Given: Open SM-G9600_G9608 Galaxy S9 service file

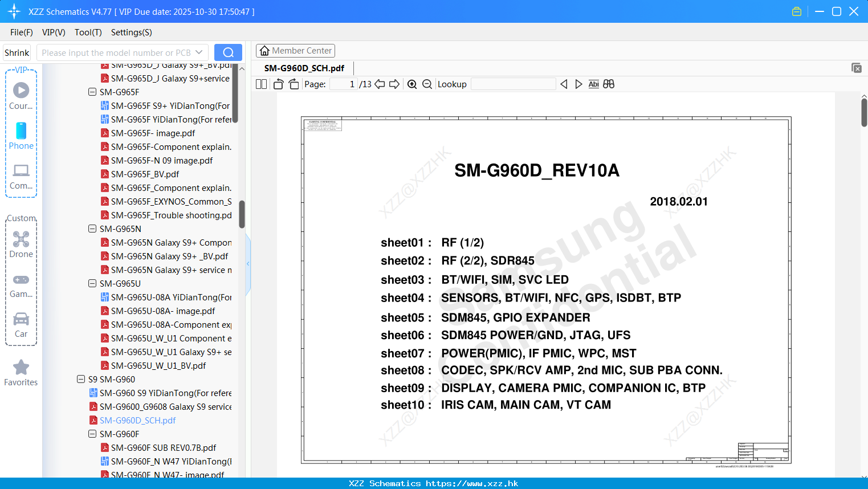Looking at the screenshot, I should coord(160,406).
